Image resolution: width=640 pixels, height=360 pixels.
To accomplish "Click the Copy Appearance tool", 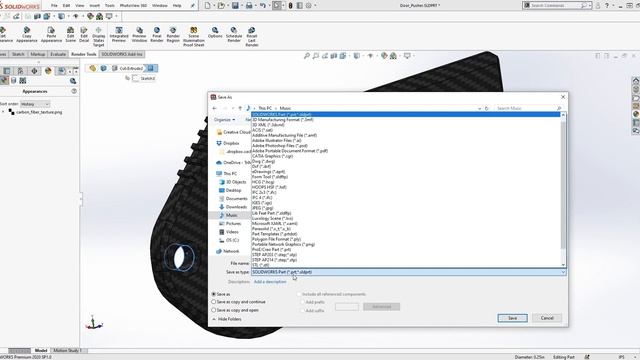I will point(27,34).
